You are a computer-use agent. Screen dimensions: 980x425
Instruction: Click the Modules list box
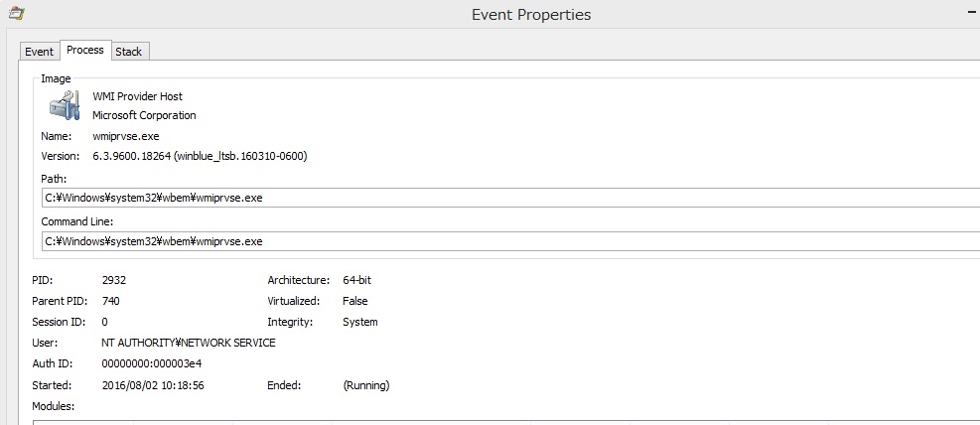click(x=496, y=421)
